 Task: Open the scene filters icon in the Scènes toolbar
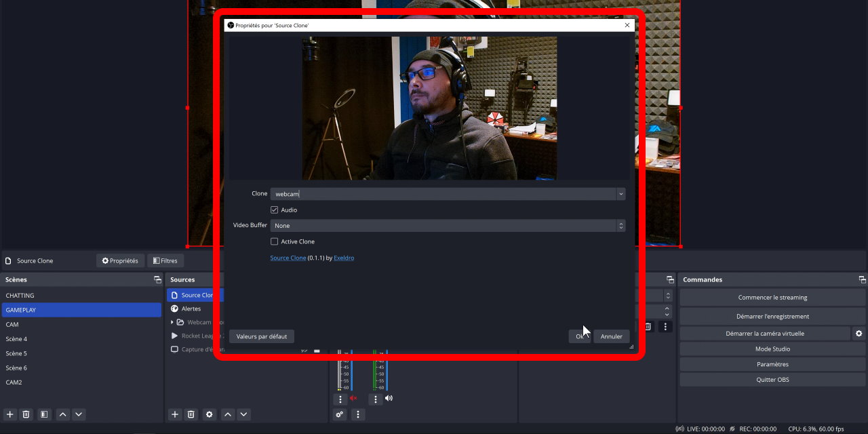pyautogui.click(x=43, y=414)
